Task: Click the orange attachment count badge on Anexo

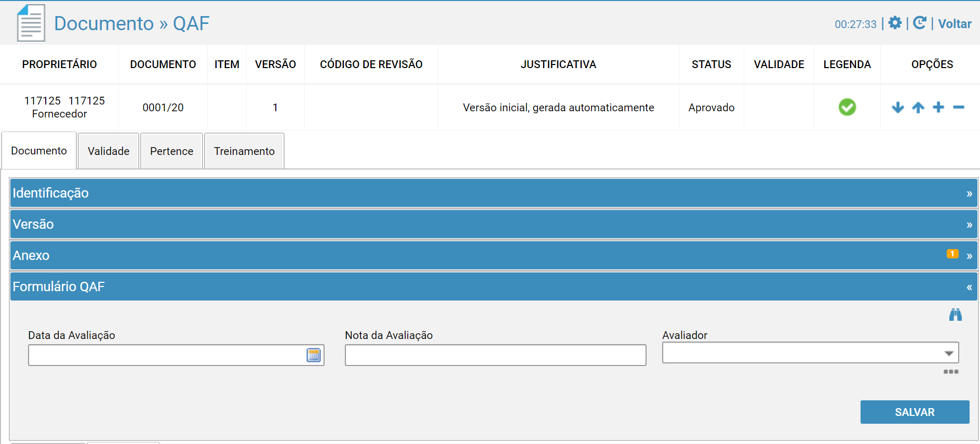Action: [952, 254]
